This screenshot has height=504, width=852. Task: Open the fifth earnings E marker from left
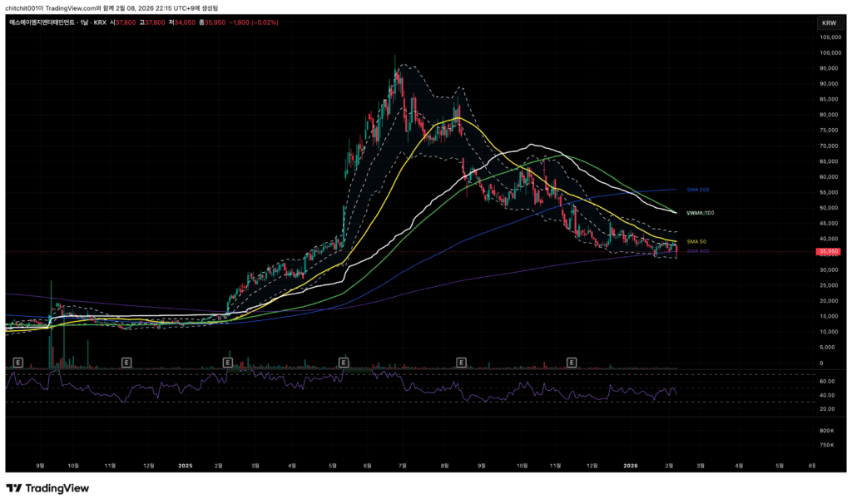[x=461, y=363]
